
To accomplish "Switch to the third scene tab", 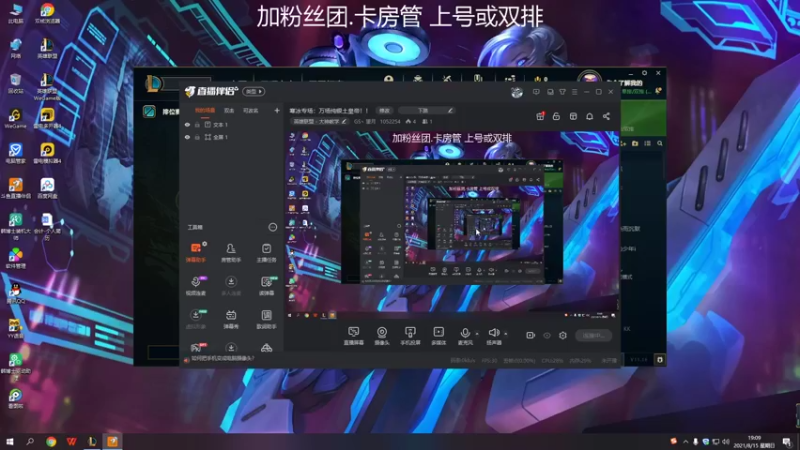I will (250, 111).
